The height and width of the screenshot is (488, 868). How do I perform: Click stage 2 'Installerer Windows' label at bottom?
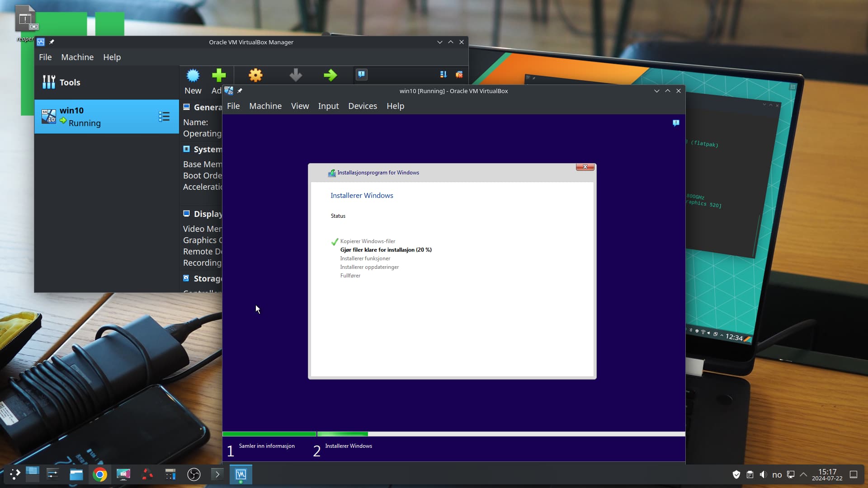(x=349, y=446)
